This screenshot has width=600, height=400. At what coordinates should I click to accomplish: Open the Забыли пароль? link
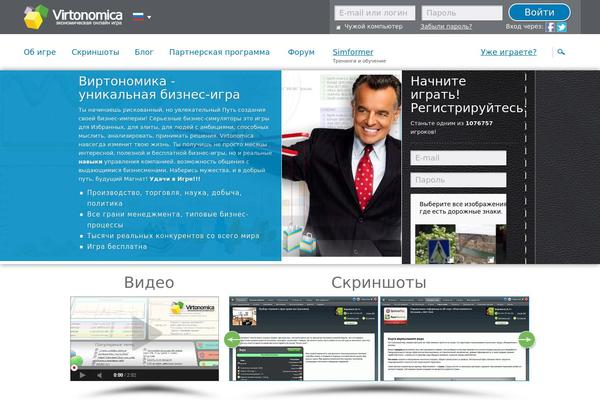[446, 26]
